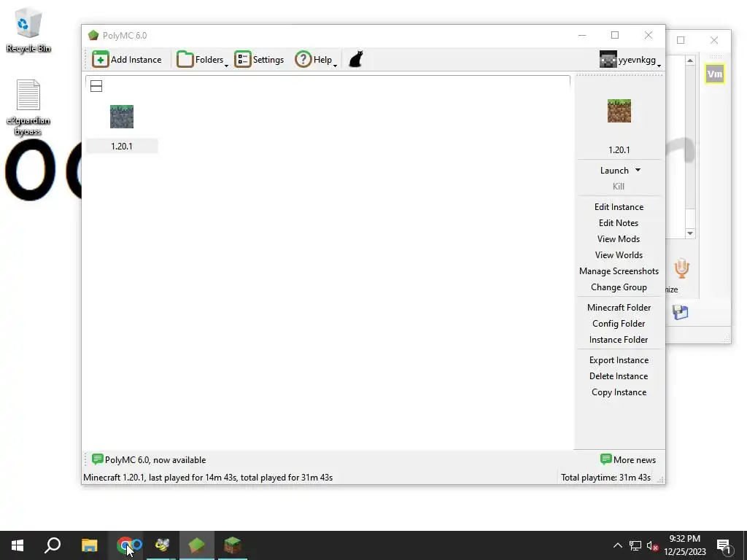Open the Instance Folder

[619, 340]
